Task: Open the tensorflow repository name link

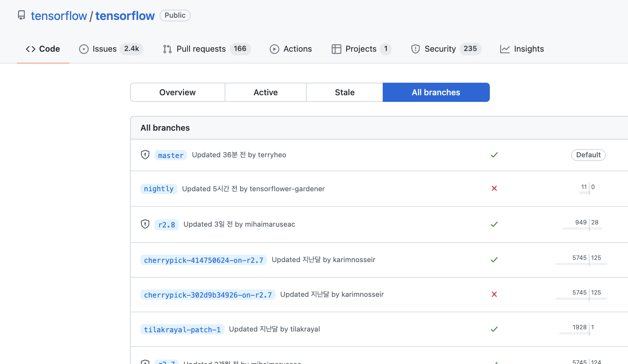Action: pyautogui.click(x=125, y=16)
